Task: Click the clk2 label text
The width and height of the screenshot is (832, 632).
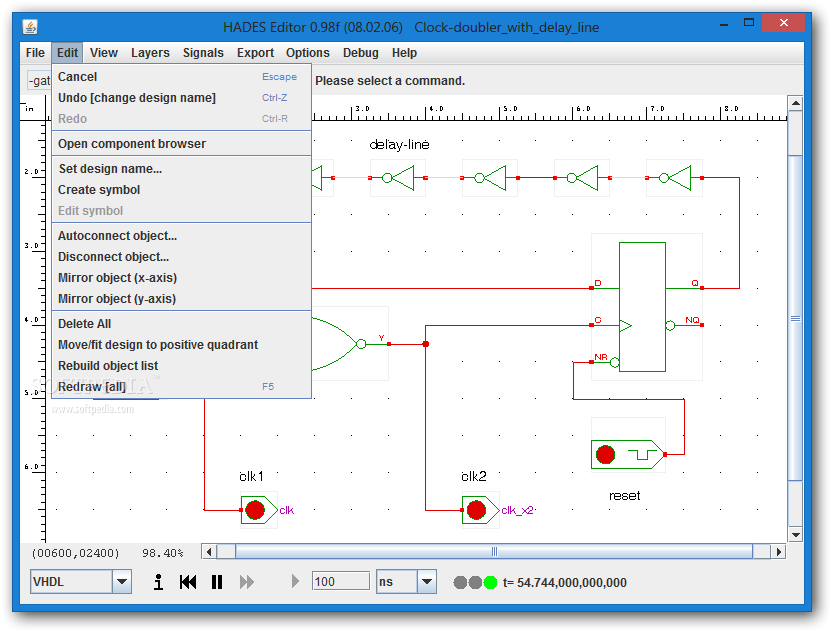Action: (x=474, y=477)
